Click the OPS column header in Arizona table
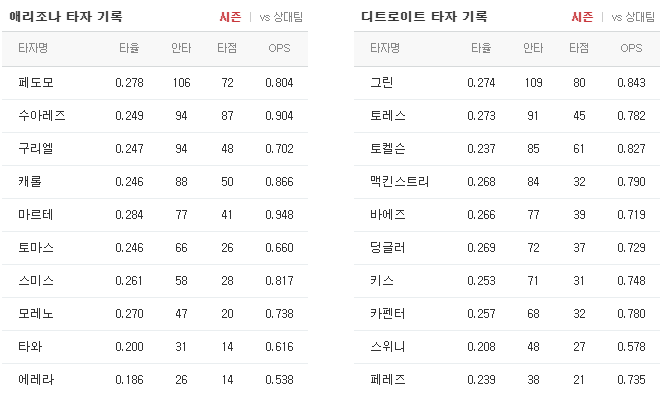Screen dimensions: 661x407 279,48
